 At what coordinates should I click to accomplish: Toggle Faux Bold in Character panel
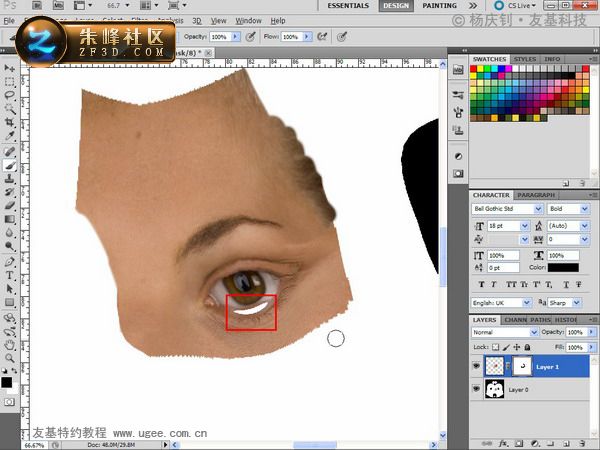(x=481, y=284)
